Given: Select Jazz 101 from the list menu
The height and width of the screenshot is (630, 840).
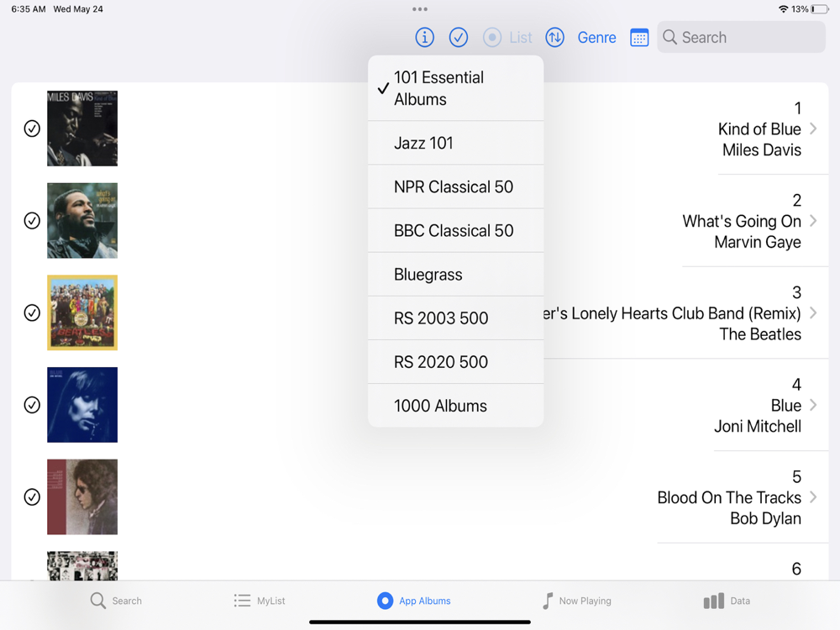Looking at the screenshot, I should [456, 143].
